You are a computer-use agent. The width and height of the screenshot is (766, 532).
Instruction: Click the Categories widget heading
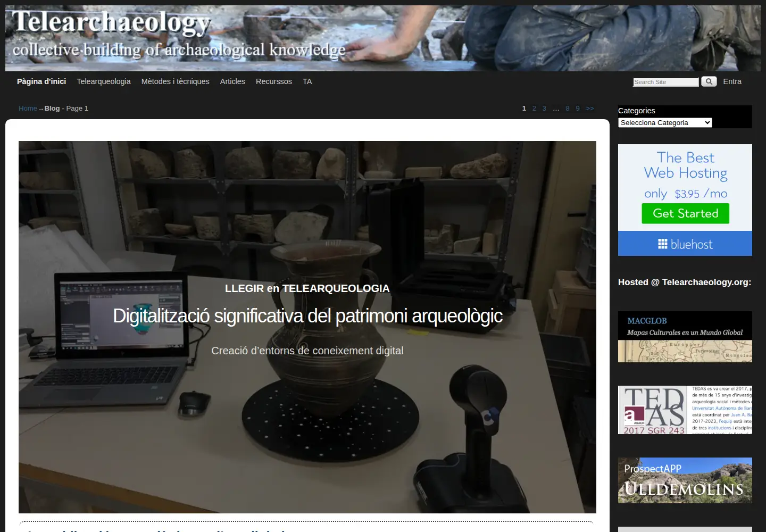coord(637,111)
